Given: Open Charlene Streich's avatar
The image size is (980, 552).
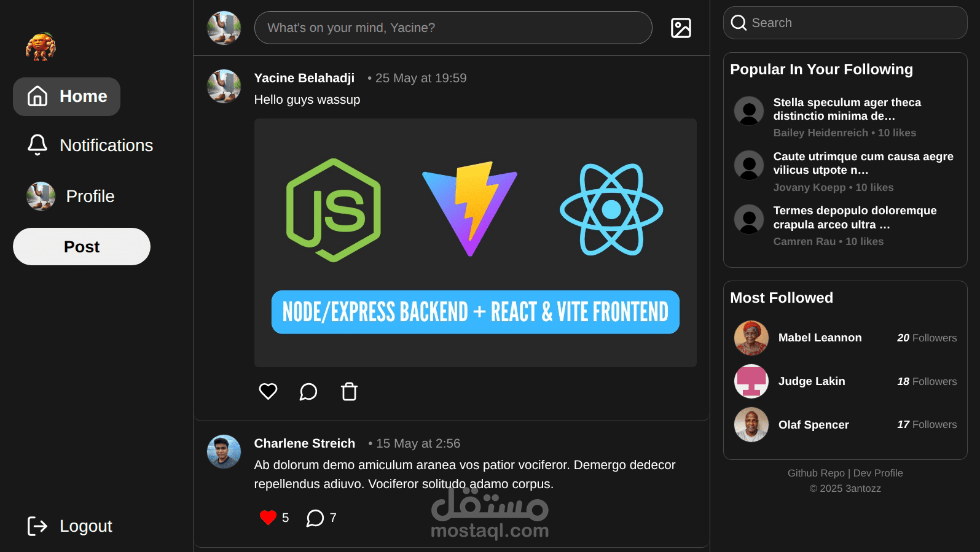Looking at the screenshot, I should click(x=224, y=451).
